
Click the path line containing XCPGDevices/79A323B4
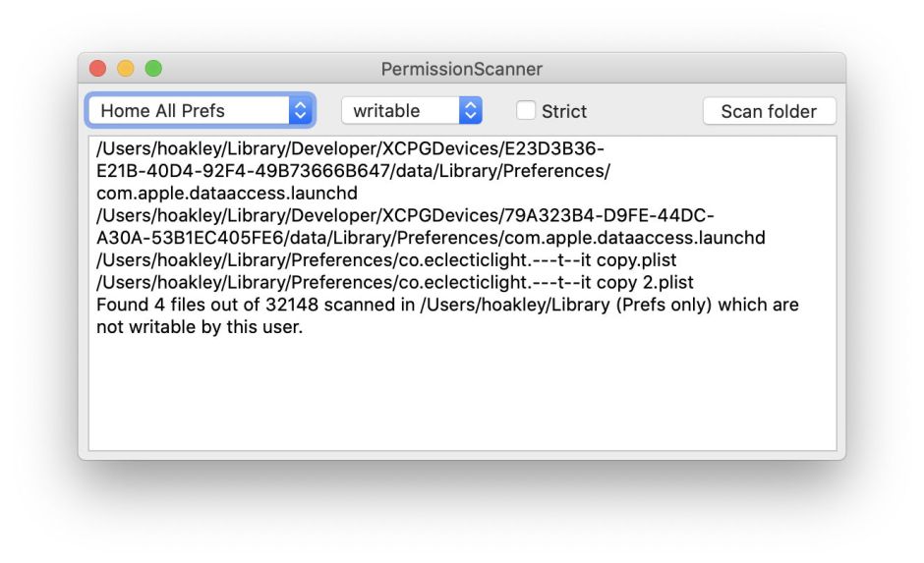405,216
